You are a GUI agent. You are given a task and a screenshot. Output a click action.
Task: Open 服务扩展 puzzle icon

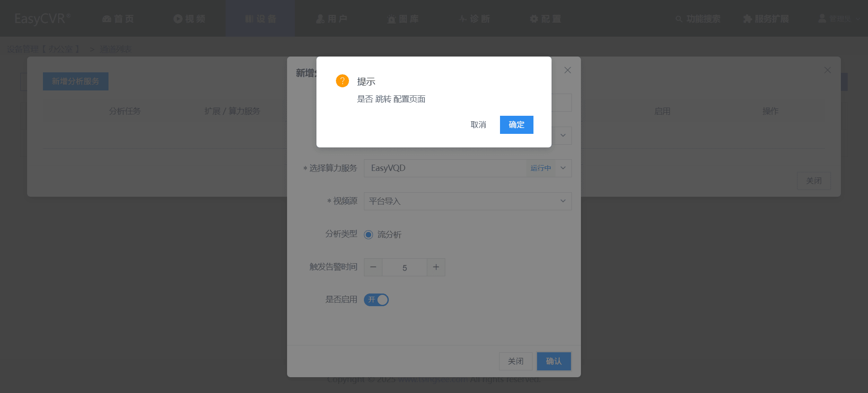(x=748, y=19)
